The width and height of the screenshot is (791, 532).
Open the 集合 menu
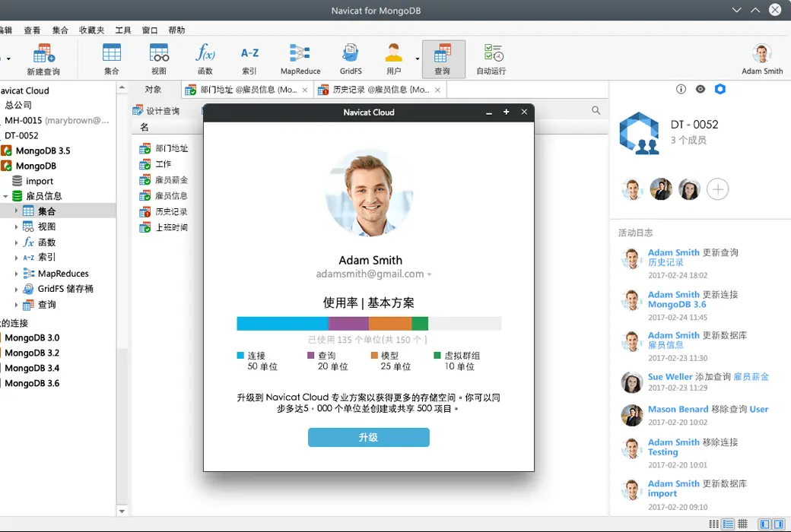pyautogui.click(x=60, y=30)
